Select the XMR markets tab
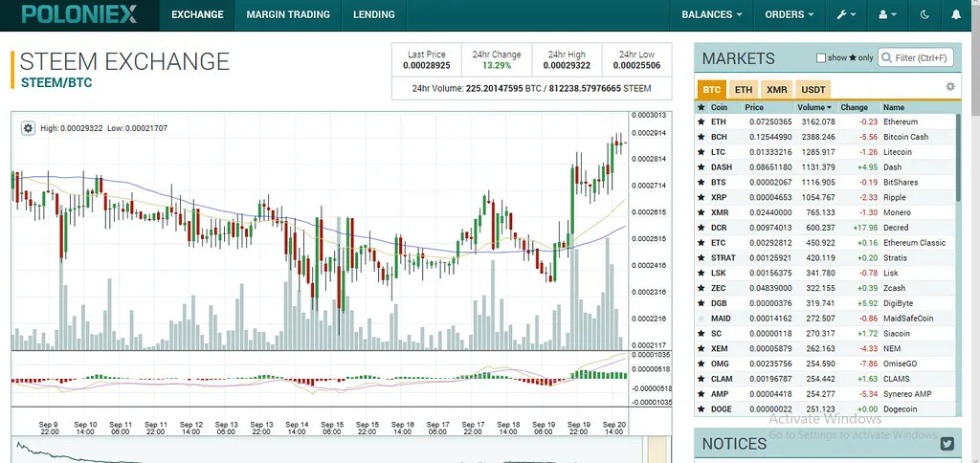The height and width of the screenshot is (463, 980). click(x=777, y=89)
